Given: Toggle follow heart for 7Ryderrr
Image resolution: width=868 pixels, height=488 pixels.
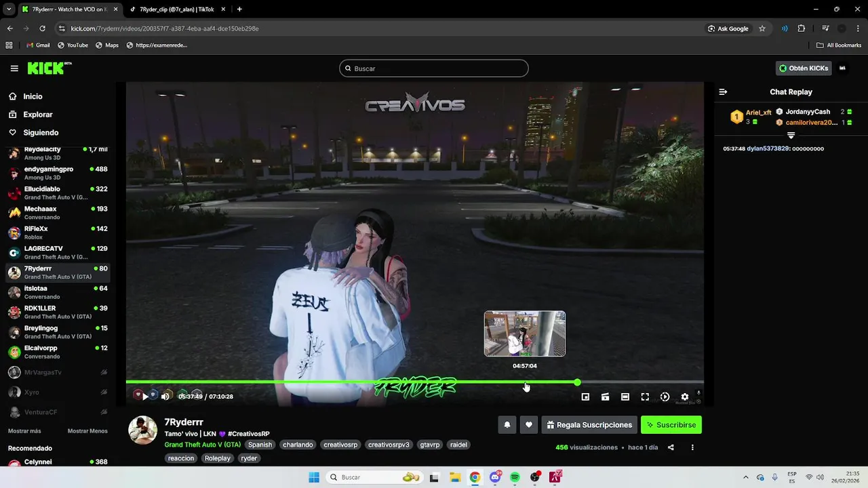Looking at the screenshot, I should pyautogui.click(x=529, y=425).
